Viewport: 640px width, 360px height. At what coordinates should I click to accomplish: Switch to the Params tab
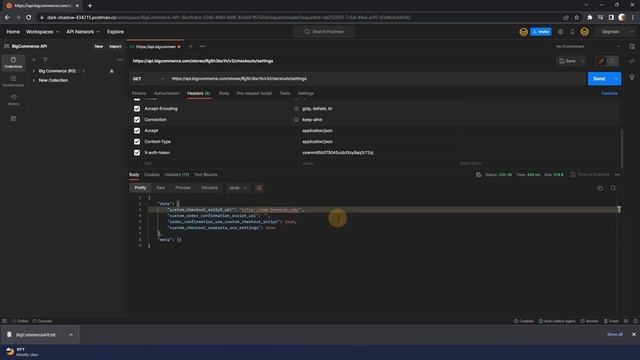pos(139,93)
